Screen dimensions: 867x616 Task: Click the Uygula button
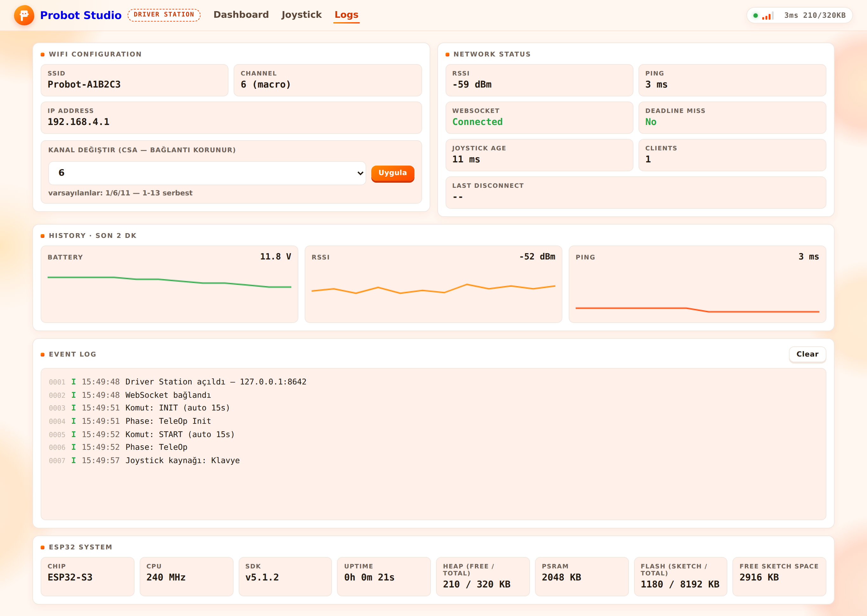pyautogui.click(x=393, y=173)
